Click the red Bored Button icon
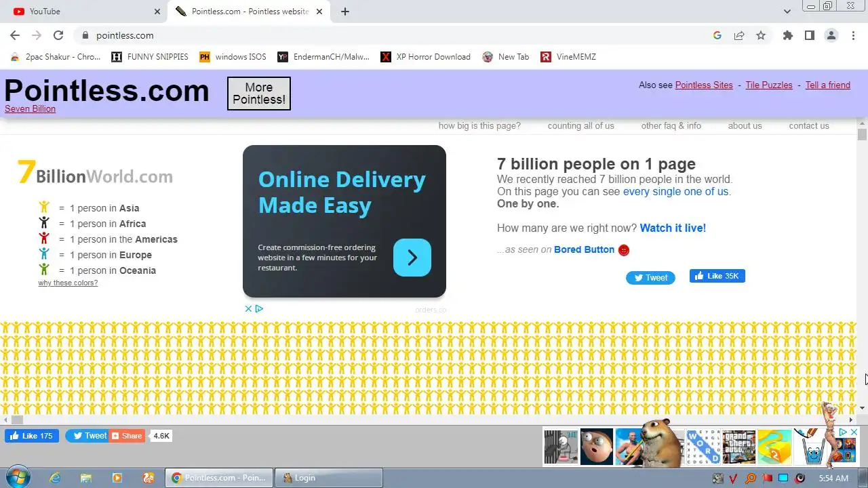The height and width of the screenshot is (488, 868). [624, 250]
